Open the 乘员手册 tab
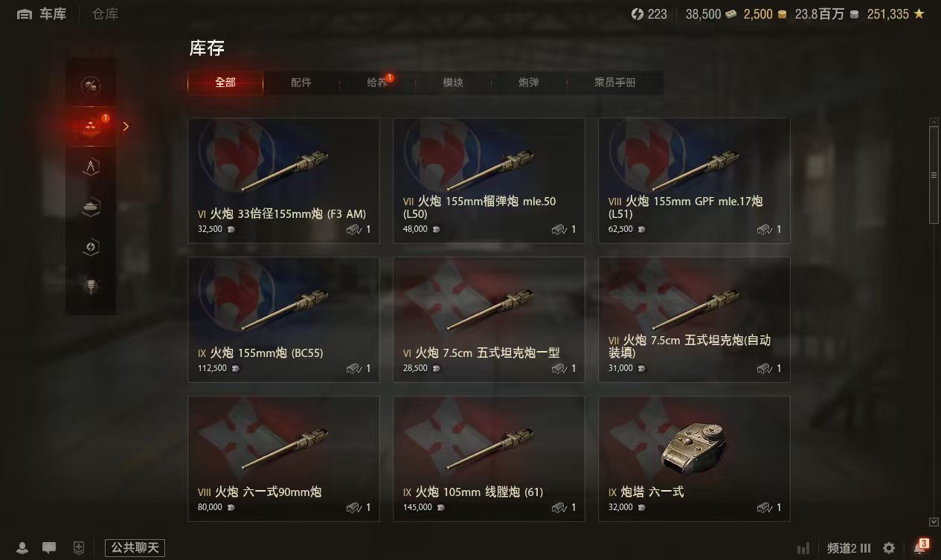The width and height of the screenshot is (941, 560). pos(615,83)
